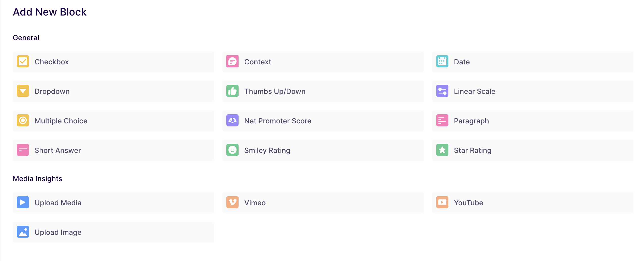Select the Thumbs Up/Down icon
Screen dimensions: 644x261
(x=232, y=91)
